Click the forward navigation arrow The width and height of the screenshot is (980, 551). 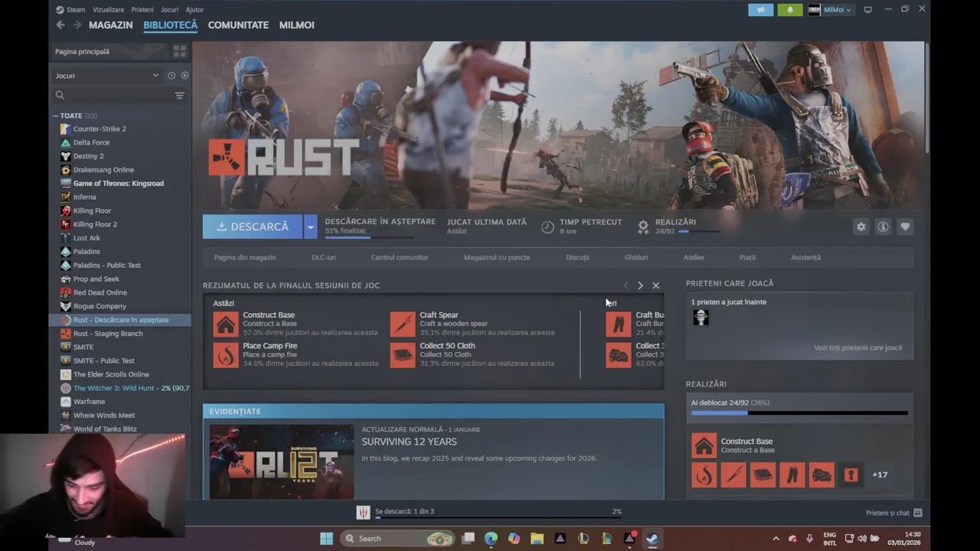77,25
